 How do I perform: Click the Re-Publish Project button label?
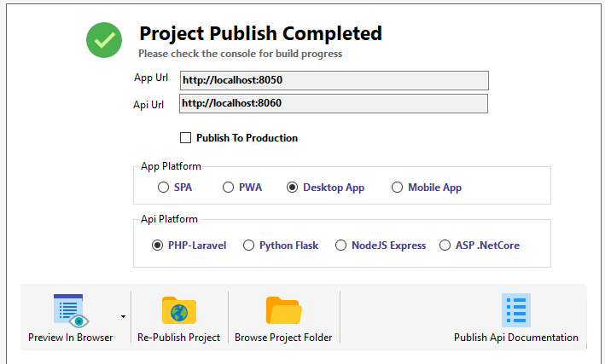(x=178, y=338)
